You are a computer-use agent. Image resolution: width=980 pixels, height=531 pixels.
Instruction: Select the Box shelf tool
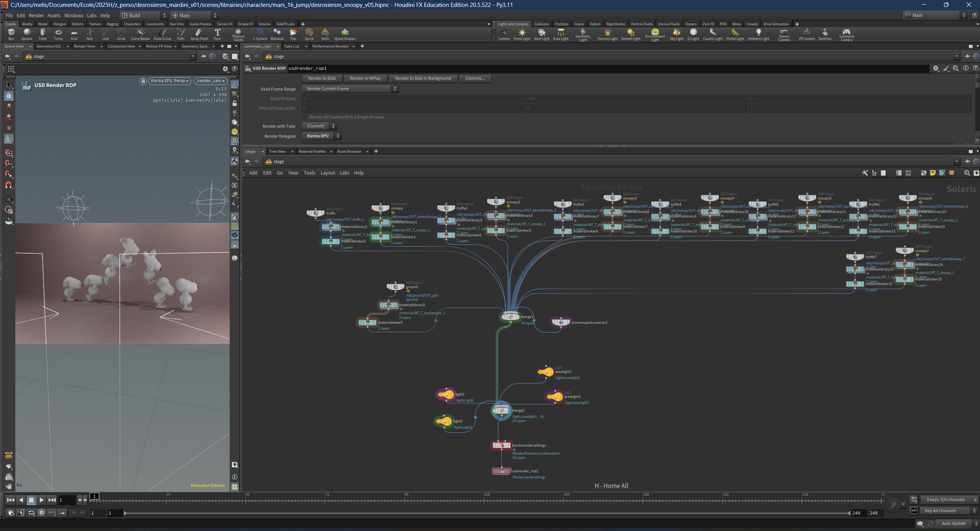(11, 34)
